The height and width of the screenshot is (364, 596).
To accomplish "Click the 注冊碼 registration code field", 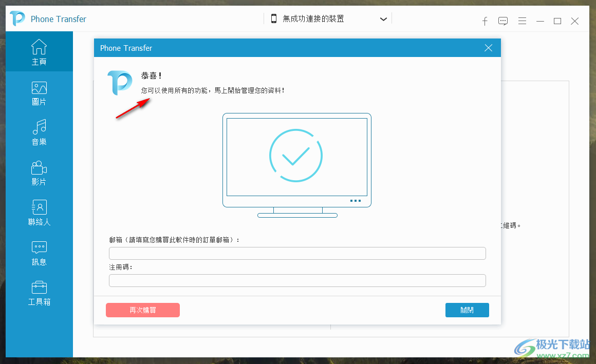I will coord(297,280).
